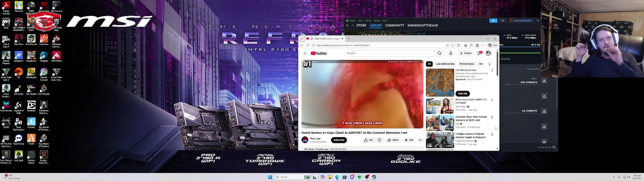Open Fortnite desktop shortcut

31,123
